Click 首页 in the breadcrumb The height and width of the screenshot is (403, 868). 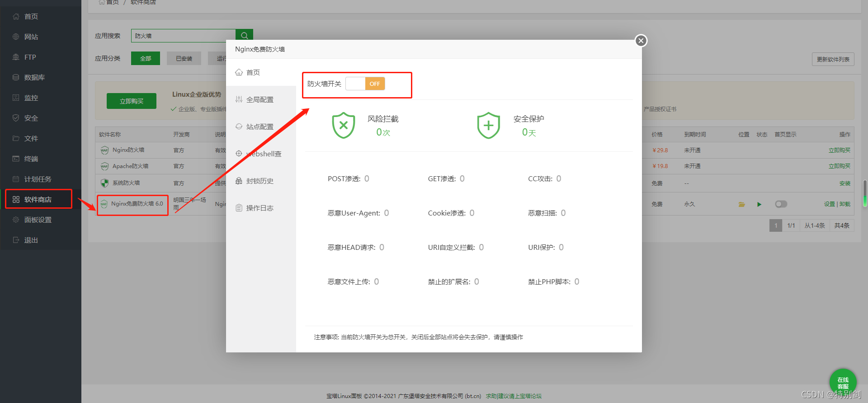pos(113,2)
